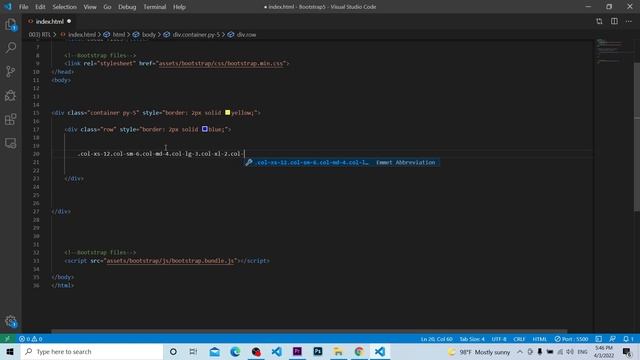Click the red round app icon on taskbar
The image size is (640, 360).
point(256,351)
